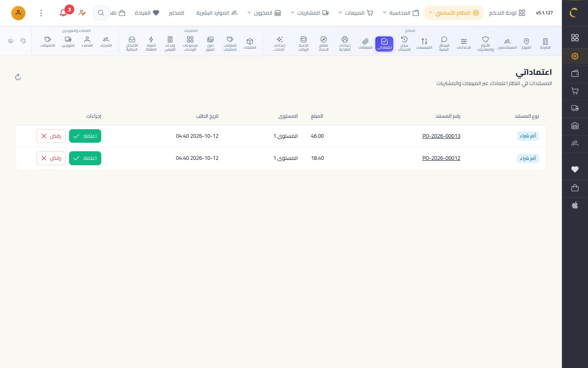The height and width of the screenshot is (368, 588).
Task: Open المنتجات (Products) box icon
Action: click(250, 43)
